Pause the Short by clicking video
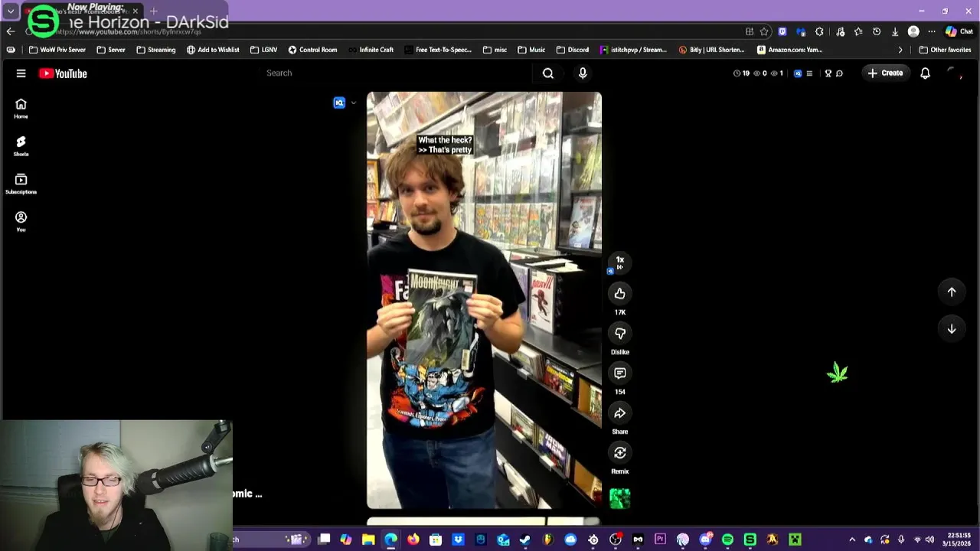The height and width of the screenshot is (551, 980). coord(484,300)
